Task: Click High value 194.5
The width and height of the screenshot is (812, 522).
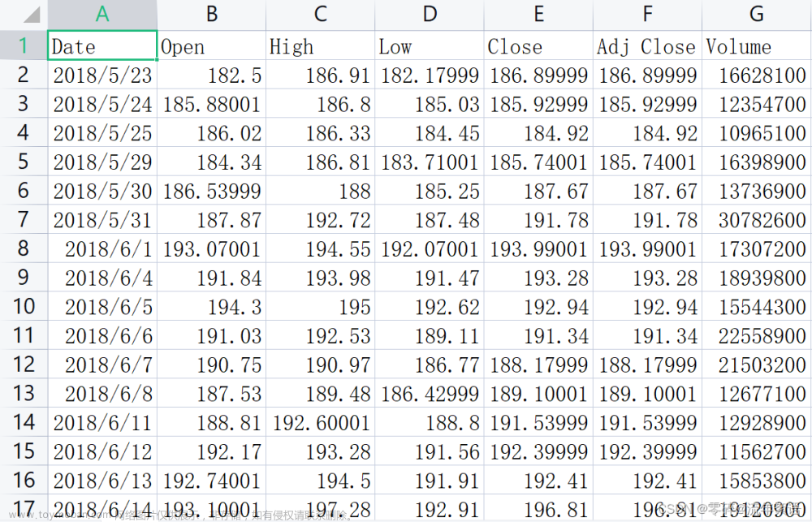Action: click(x=321, y=480)
